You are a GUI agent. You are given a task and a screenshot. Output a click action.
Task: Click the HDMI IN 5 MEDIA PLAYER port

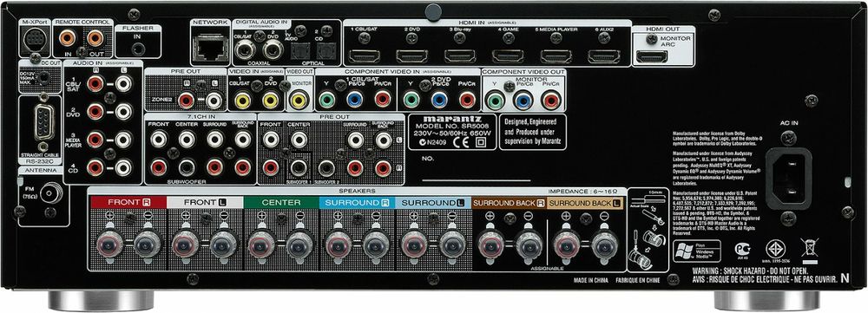(x=556, y=56)
